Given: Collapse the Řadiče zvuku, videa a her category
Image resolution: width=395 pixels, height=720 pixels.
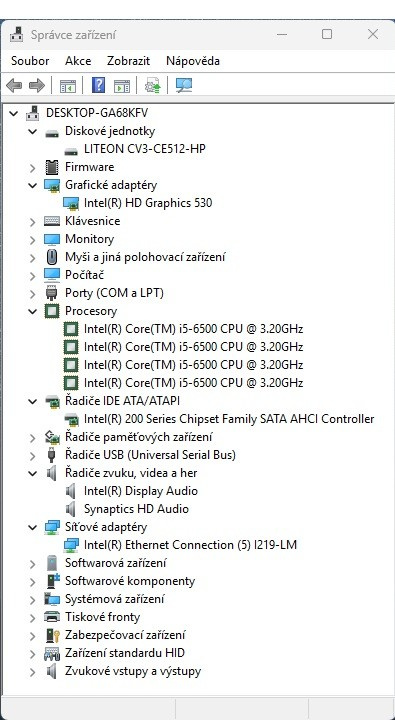Looking at the screenshot, I should click(x=33, y=473).
